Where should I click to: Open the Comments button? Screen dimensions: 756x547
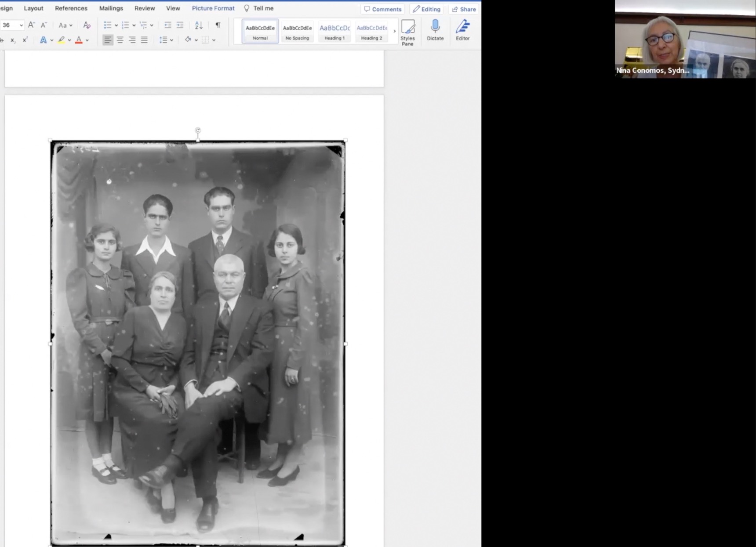click(x=382, y=9)
